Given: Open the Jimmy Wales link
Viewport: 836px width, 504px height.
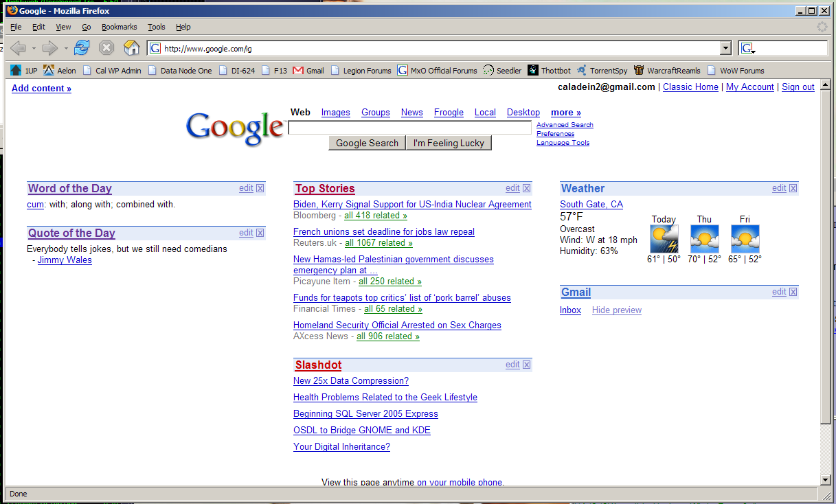Looking at the screenshot, I should point(65,260).
